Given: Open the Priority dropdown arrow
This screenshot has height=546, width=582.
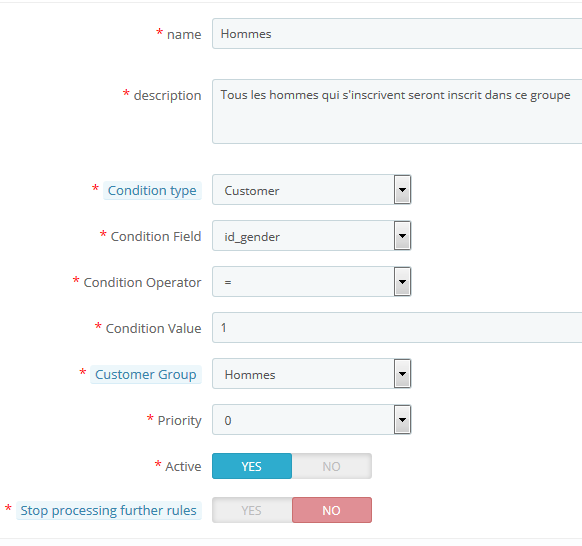Looking at the screenshot, I should (402, 420).
